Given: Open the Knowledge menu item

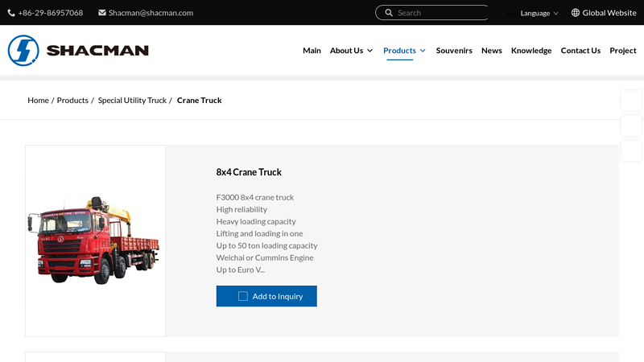Looking at the screenshot, I should [x=531, y=51].
